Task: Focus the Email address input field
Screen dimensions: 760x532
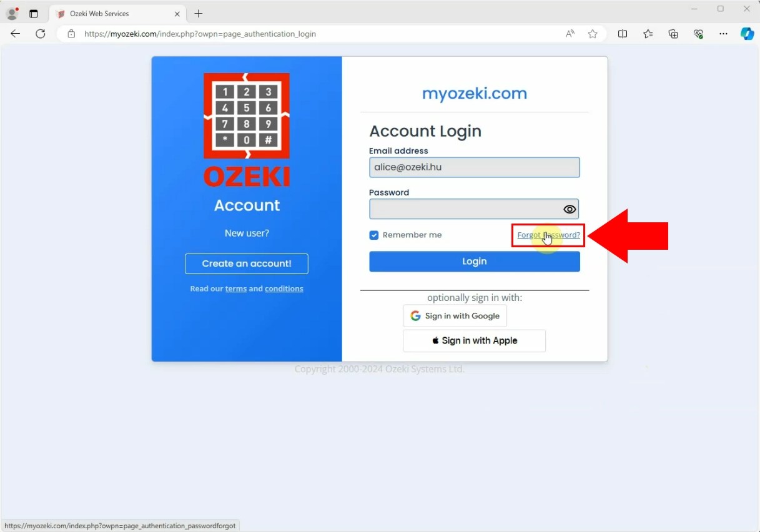Action: (x=475, y=167)
